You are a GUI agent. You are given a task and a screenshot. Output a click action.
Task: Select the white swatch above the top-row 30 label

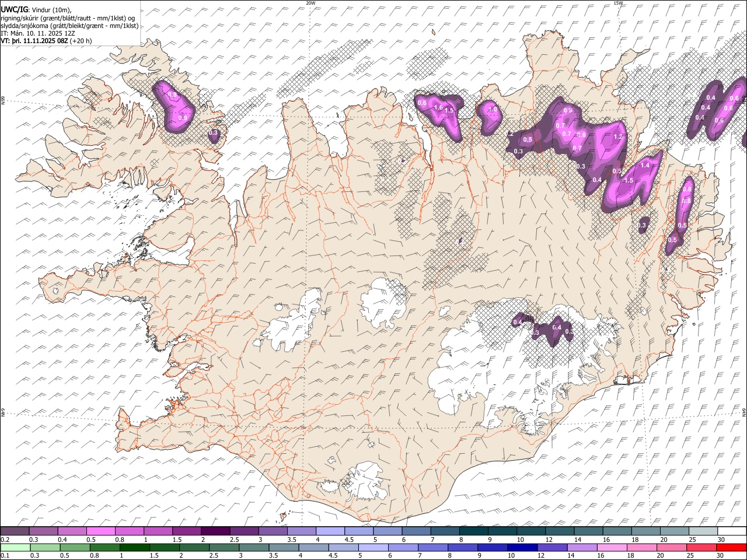pyautogui.click(x=732, y=531)
